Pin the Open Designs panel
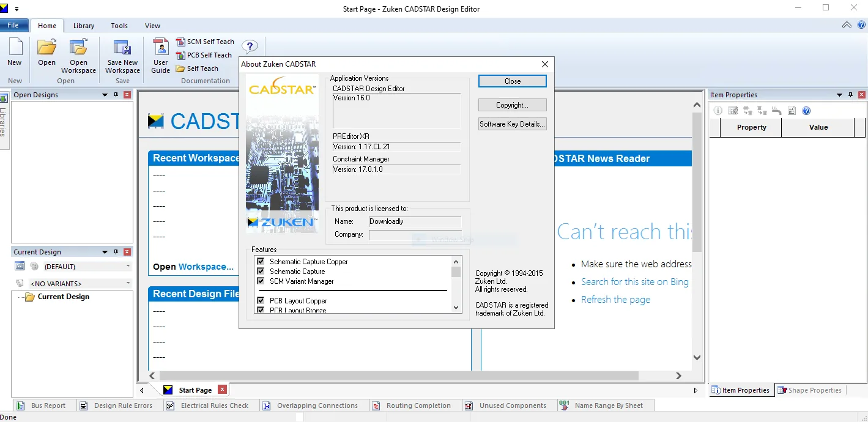The image size is (868, 422). (x=116, y=95)
